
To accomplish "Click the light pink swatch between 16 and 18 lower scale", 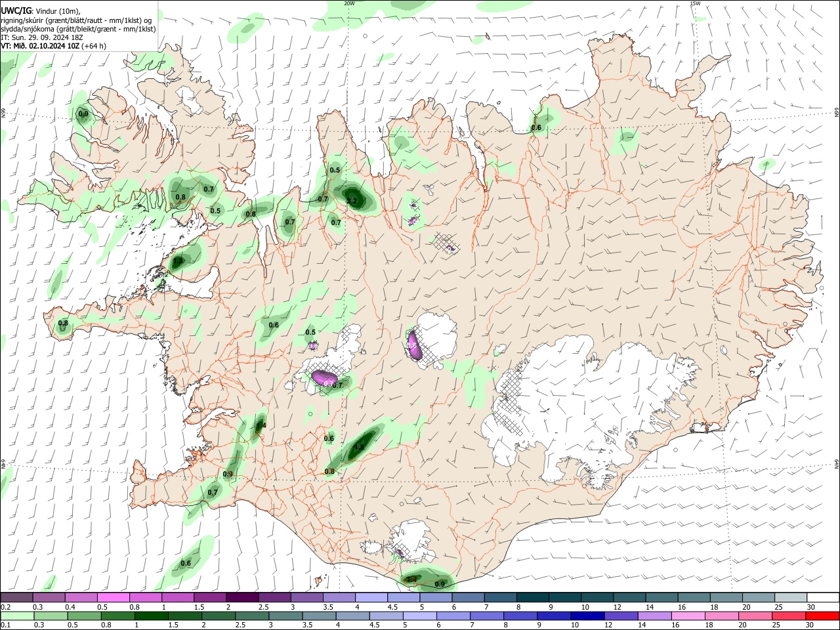I will click(689, 616).
